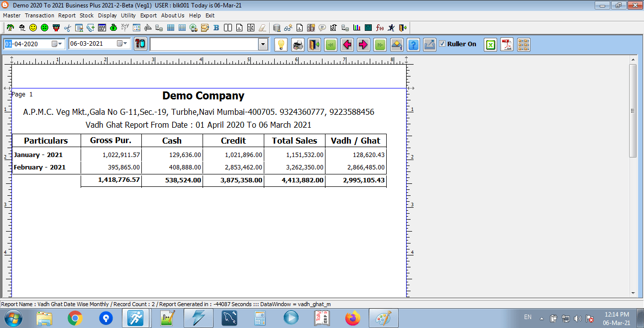This screenshot has height=328, width=644.
Task: Open the Transaction menu
Action: (x=39, y=15)
